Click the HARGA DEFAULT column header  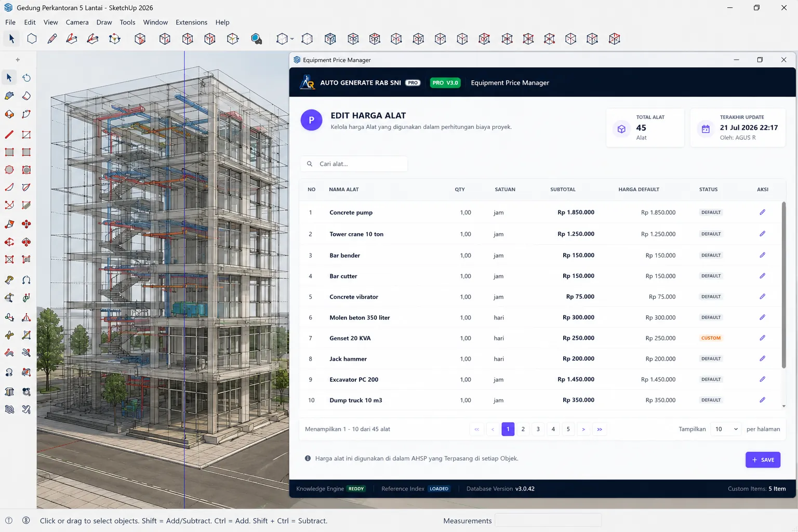(639, 190)
